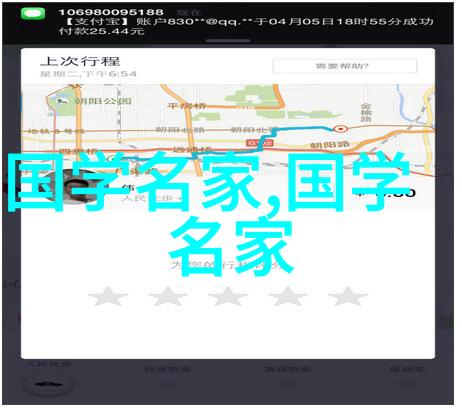The height and width of the screenshot is (412, 462).
Task: Rate the trip four stars
Action: (288, 296)
